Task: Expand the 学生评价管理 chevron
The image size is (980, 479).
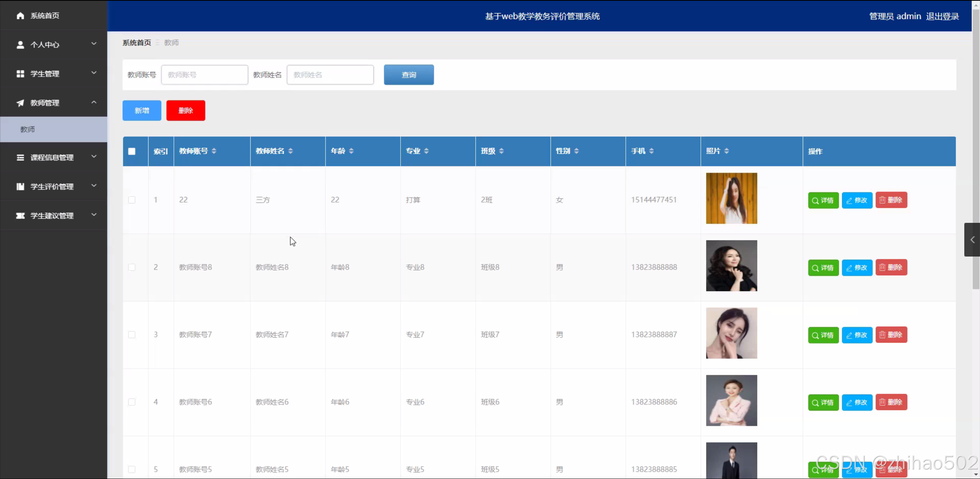Action: [x=94, y=186]
